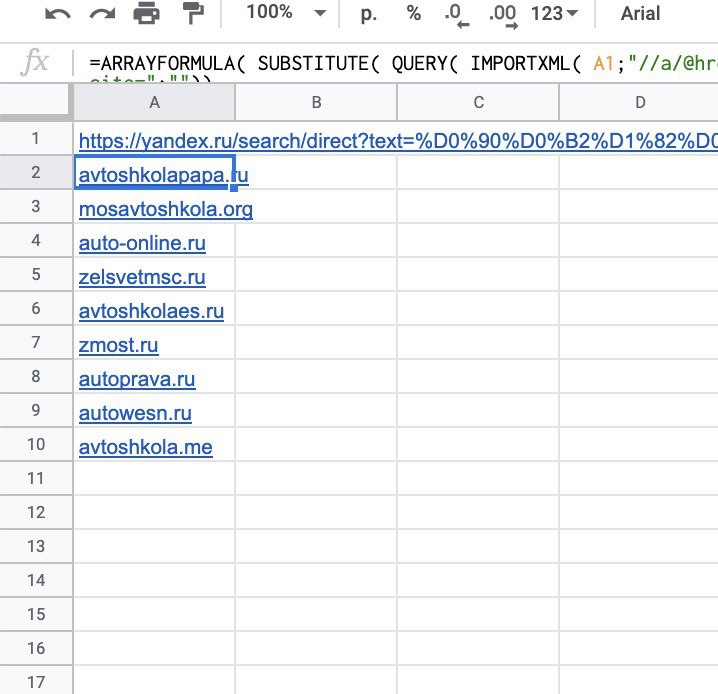Open the avtoshkolapapa.ru link
Viewport: 718px width, 694px height.
pyautogui.click(x=163, y=175)
